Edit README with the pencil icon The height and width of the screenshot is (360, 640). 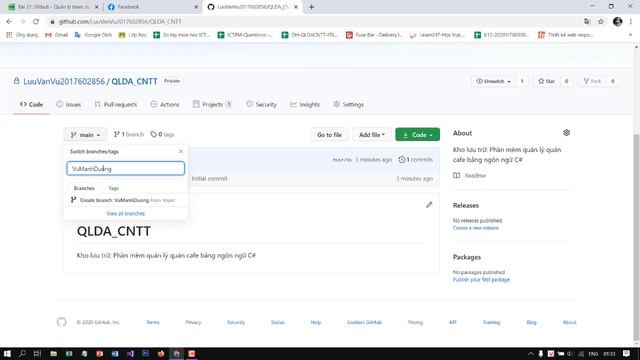(429, 204)
